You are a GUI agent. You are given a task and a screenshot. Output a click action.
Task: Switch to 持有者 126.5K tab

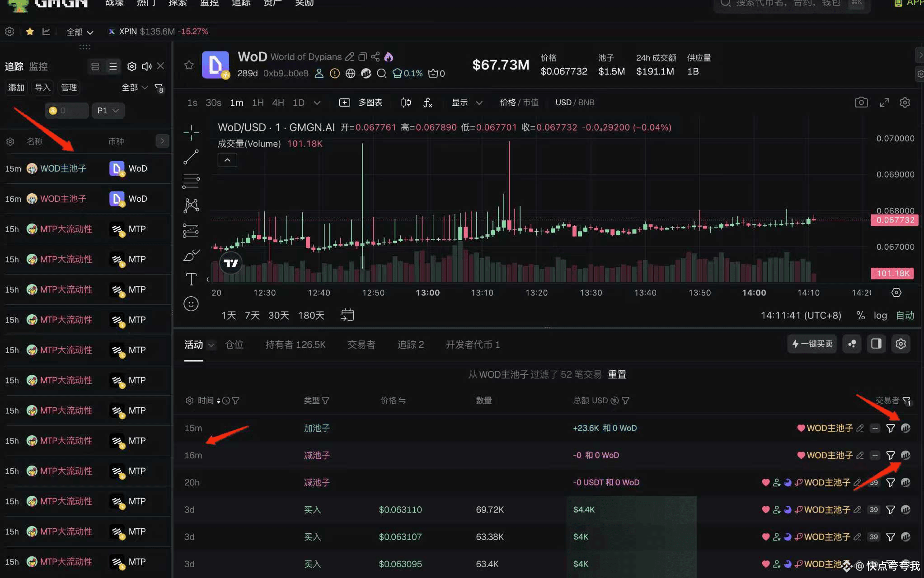click(295, 345)
